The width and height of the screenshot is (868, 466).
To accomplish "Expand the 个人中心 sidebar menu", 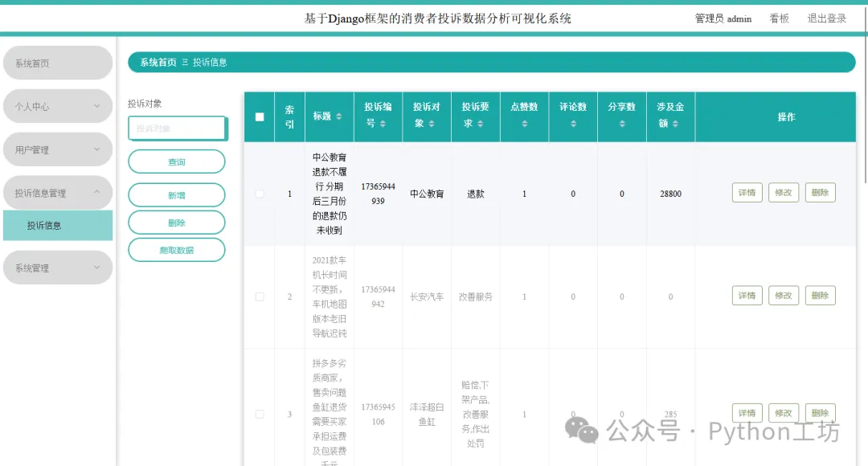I will 58,106.
